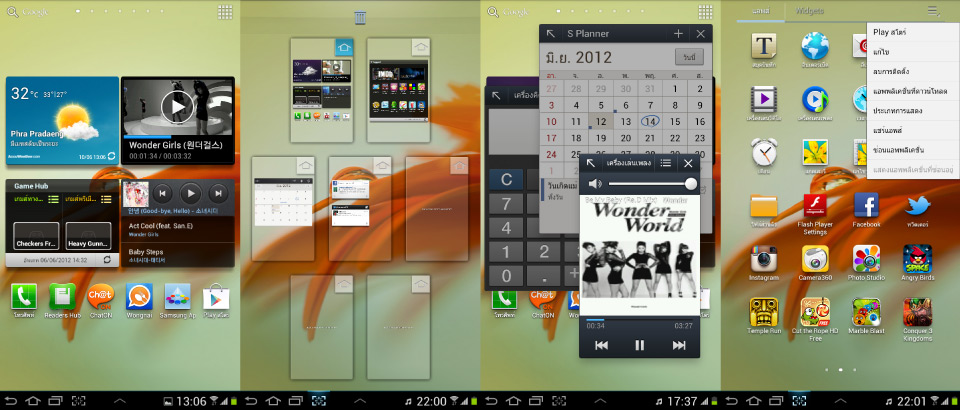960x410 pixels.
Task: Set the IMDb apps page as home
Action: pyautogui.click(x=420, y=47)
